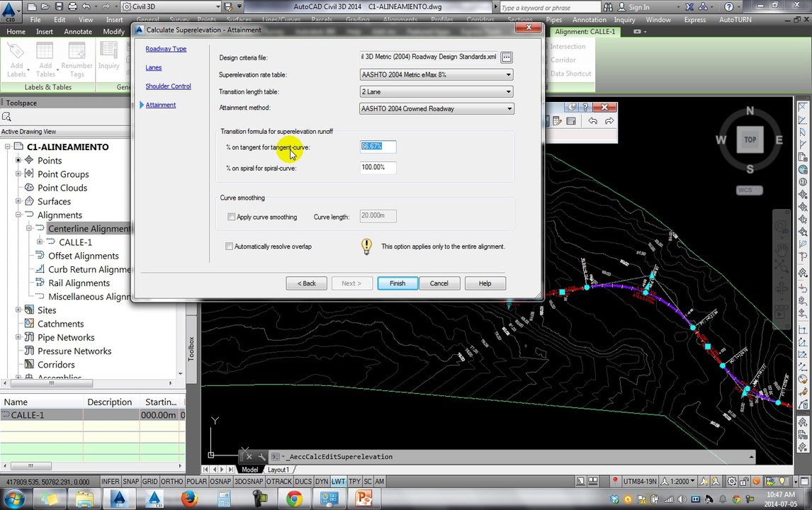This screenshot has width=812, height=510.
Task: Check Automatically resolve overlap checkbox
Action: (229, 246)
